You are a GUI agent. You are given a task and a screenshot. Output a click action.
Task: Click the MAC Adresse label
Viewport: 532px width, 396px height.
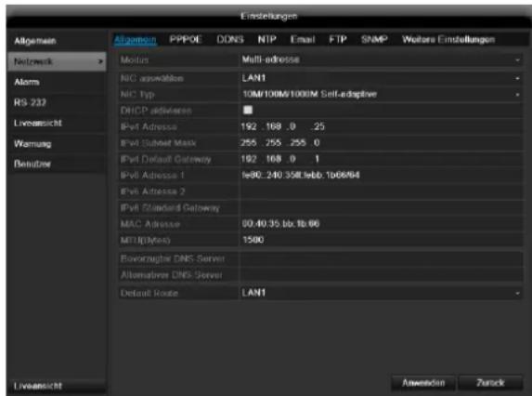pos(150,224)
